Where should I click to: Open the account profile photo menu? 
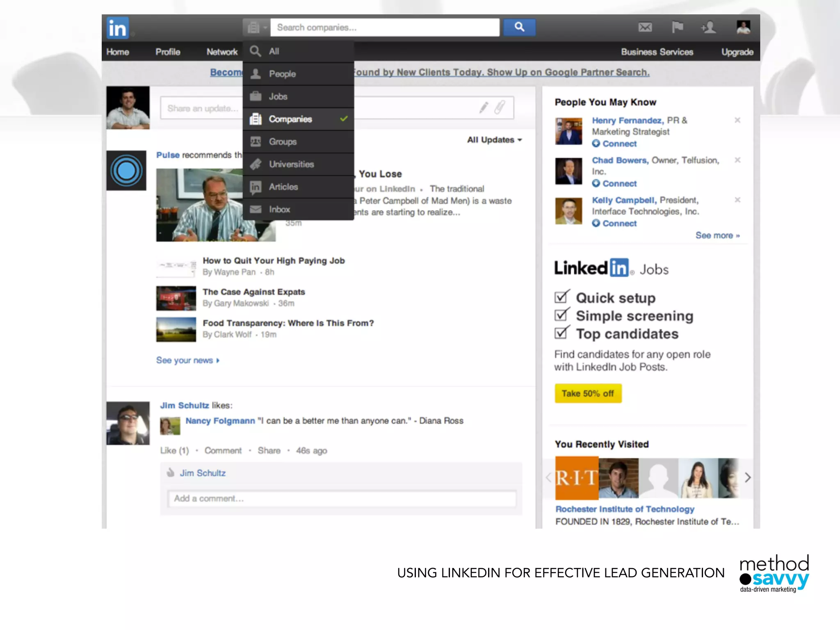743,27
